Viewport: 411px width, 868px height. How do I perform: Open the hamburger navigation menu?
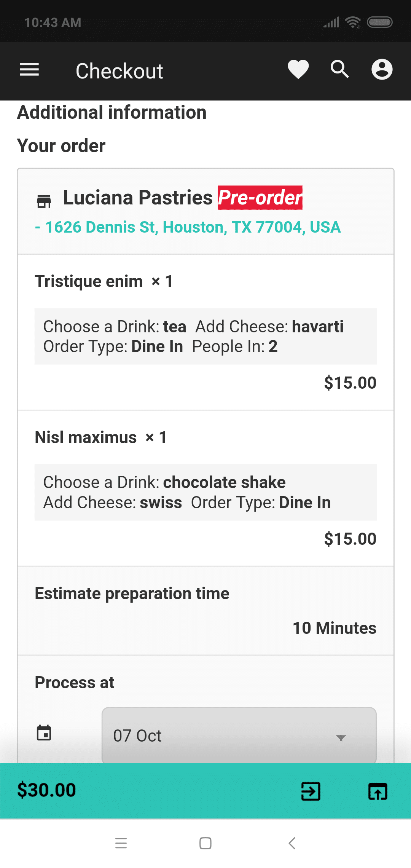point(29,70)
